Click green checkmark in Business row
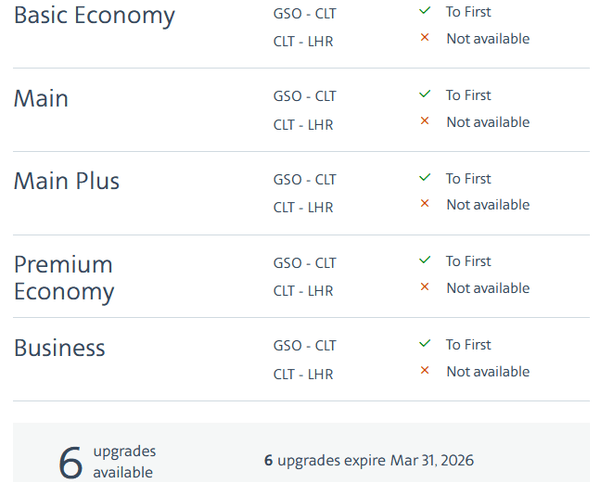Image resolution: width=600 pixels, height=482 pixels. (425, 344)
